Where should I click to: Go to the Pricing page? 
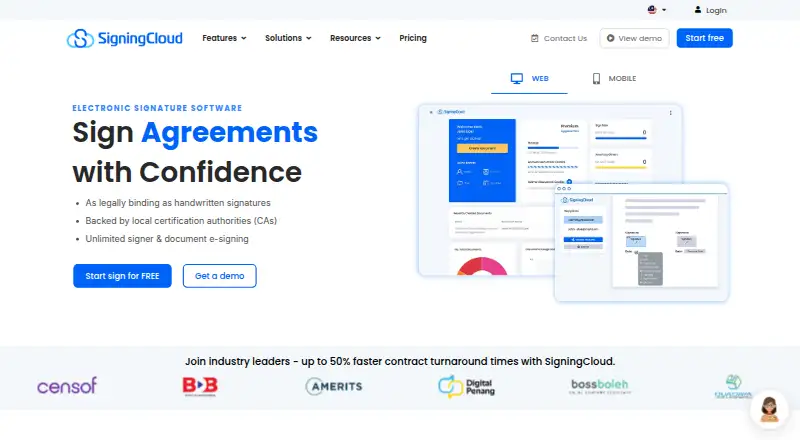[413, 38]
